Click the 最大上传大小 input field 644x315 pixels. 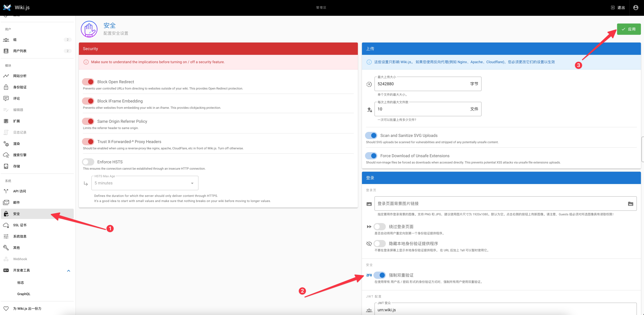pos(428,84)
